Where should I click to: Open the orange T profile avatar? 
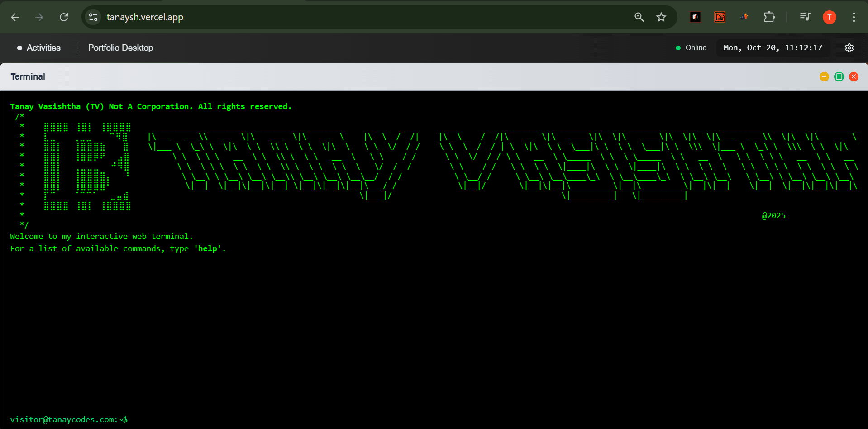click(829, 17)
